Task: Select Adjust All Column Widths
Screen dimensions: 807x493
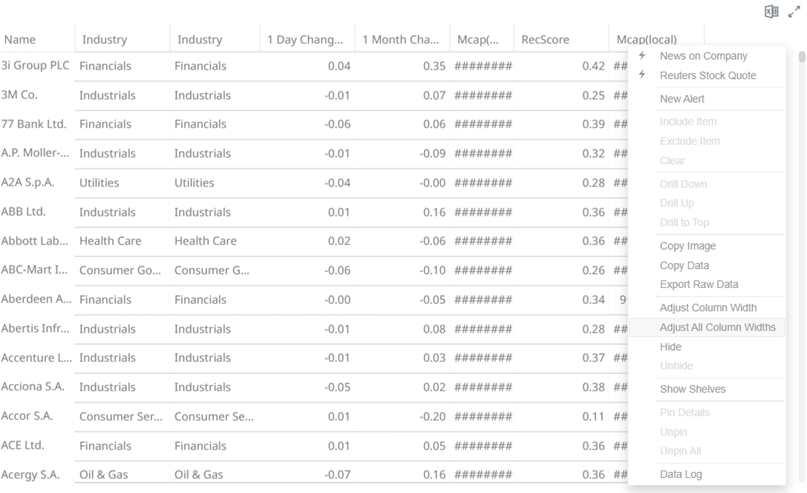Action: click(717, 327)
